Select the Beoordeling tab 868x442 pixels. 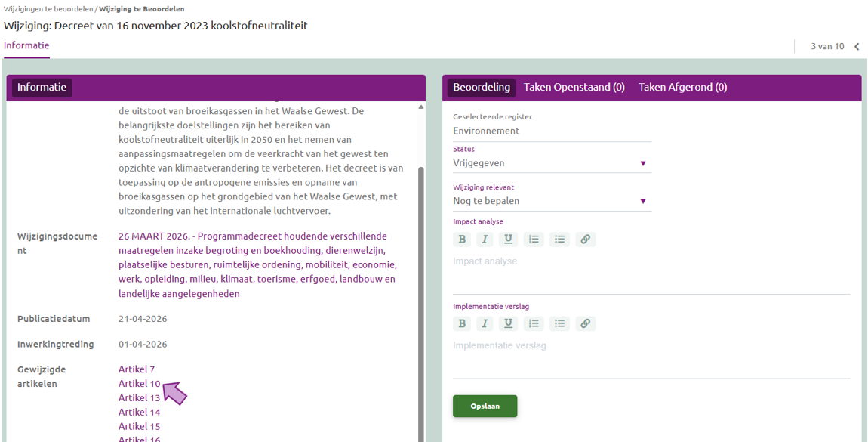pos(481,87)
